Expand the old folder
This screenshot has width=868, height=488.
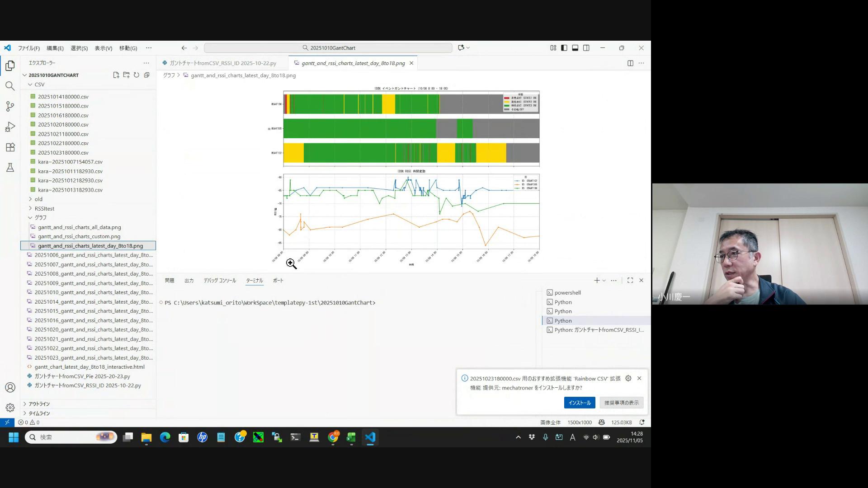point(38,199)
